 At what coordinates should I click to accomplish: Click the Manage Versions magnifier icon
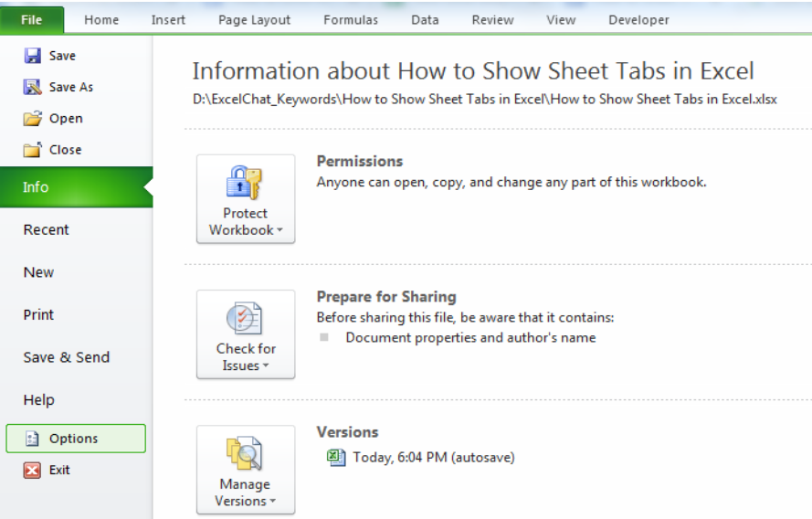click(245, 453)
